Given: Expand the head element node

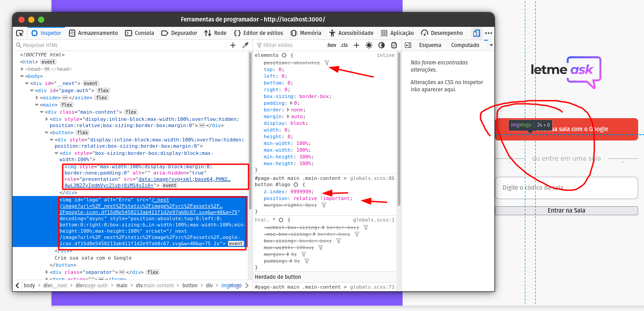Looking at the screenshot, I should tap(22, 69).
